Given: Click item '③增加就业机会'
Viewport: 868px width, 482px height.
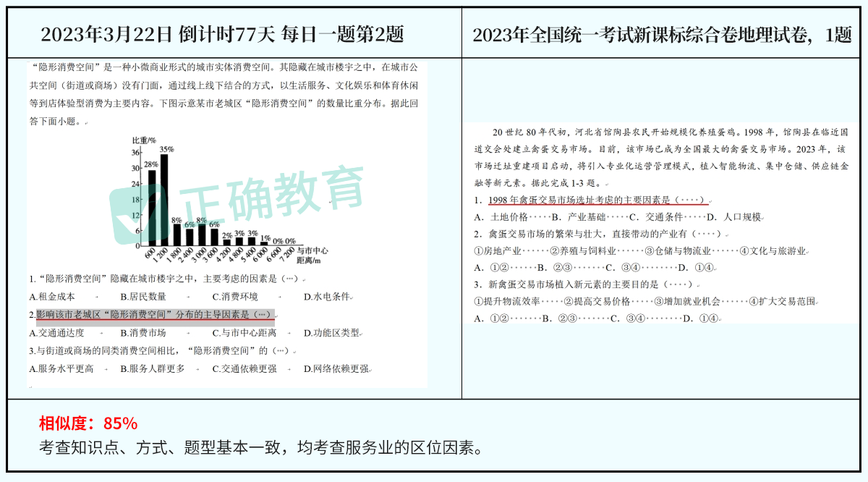Looking at the screenshot, I should coord(687,302).
